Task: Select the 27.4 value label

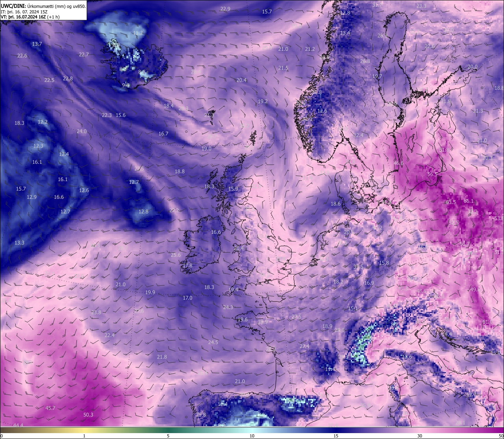Action: pyautogui.click(x=304, y=346)
